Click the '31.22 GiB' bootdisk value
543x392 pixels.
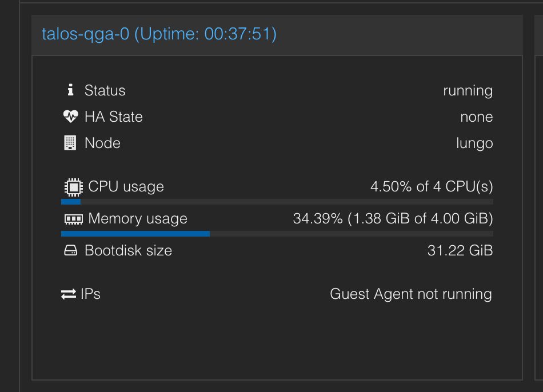tap(460, 250)
